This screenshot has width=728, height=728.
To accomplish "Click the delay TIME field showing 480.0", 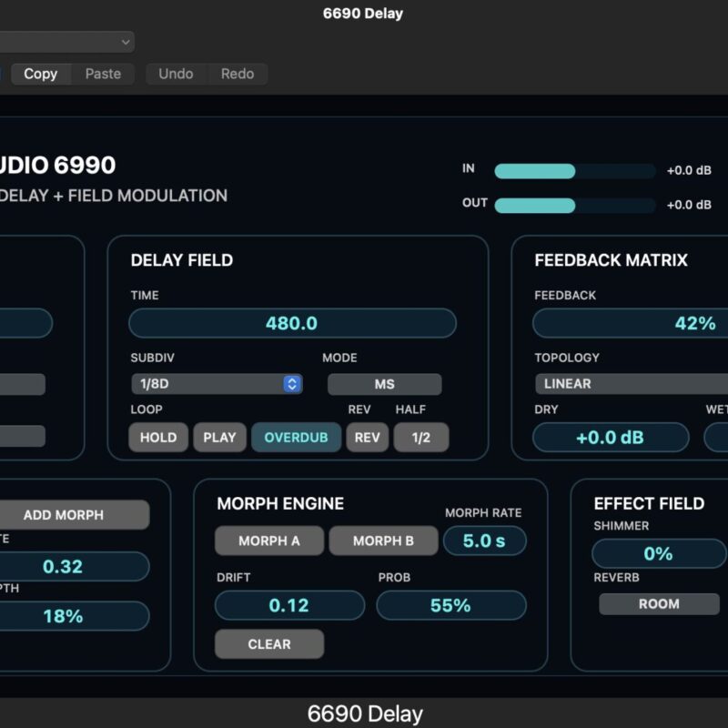I will [x=292, y=323].
